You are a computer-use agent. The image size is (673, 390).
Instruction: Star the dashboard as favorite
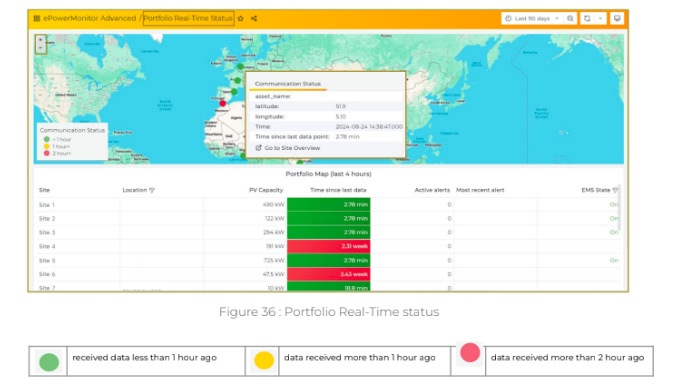click(x=240, y=18)
